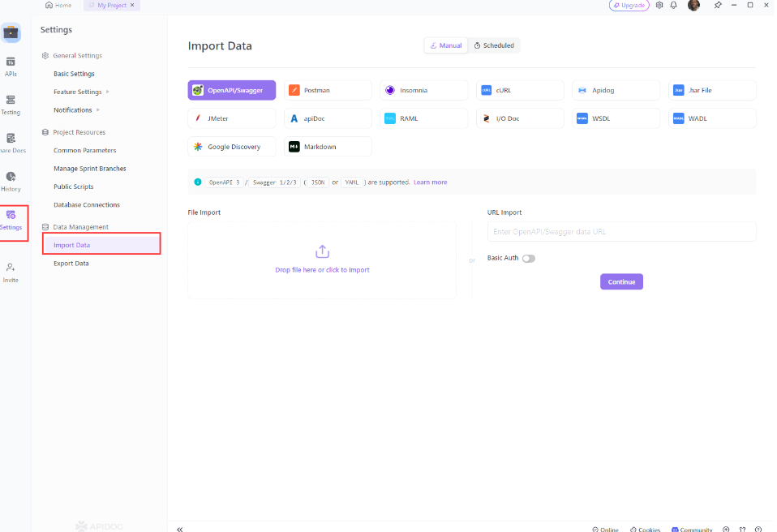
Task: Click the user avatar picture
Action: tap(693, 5)
